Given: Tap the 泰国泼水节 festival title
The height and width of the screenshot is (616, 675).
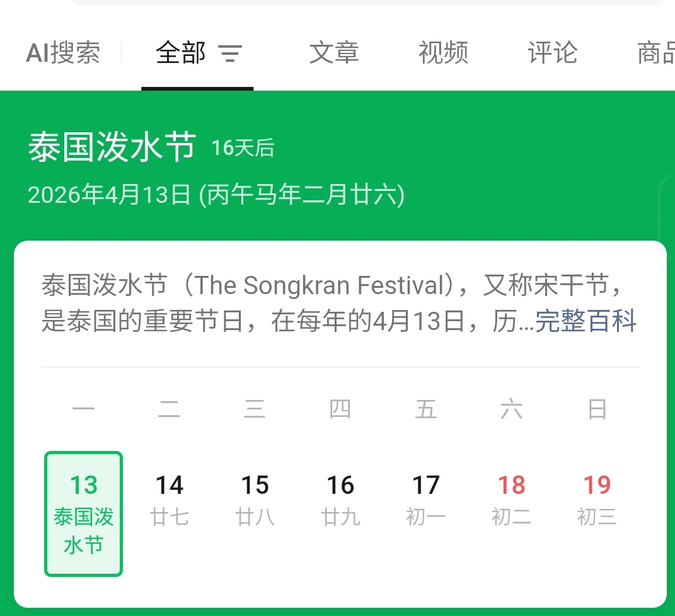Looking at the screenshot, I should [x=112, y=147].
